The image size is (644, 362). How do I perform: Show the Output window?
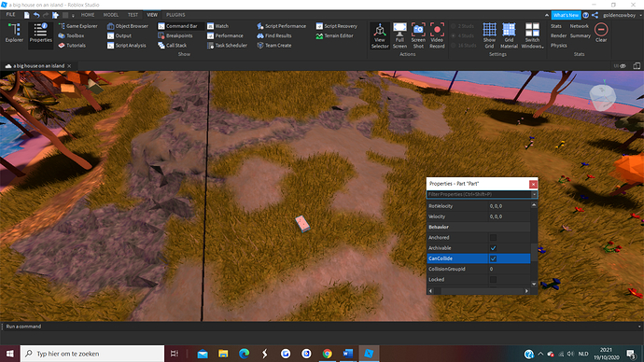[x=119, y=35]
